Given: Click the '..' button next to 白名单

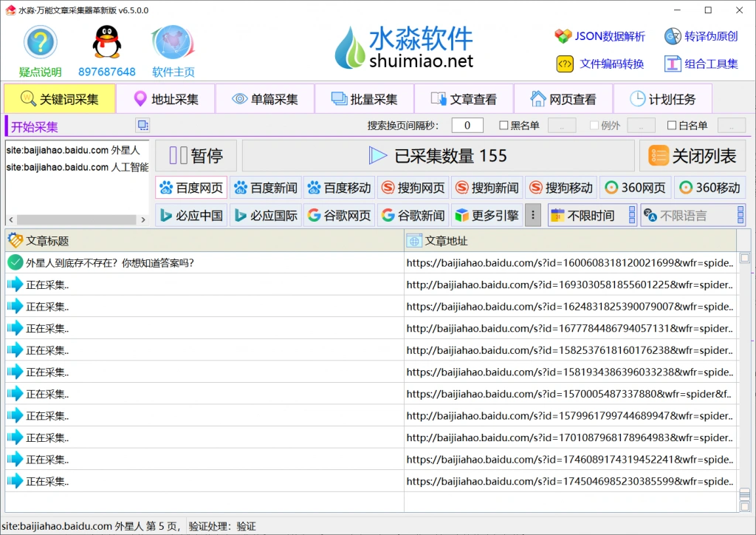Looking at the screenshot, I should [732, 126].
